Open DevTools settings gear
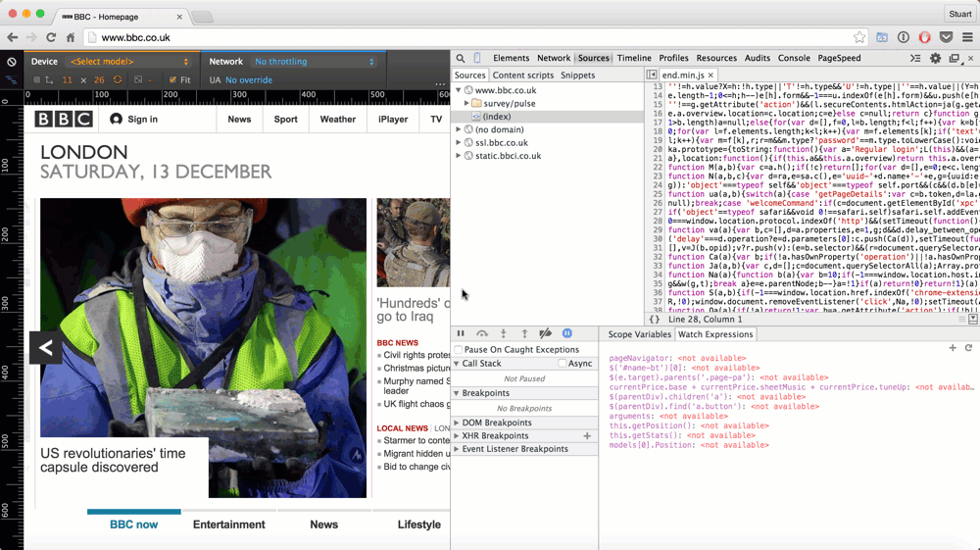 point(935,59)
